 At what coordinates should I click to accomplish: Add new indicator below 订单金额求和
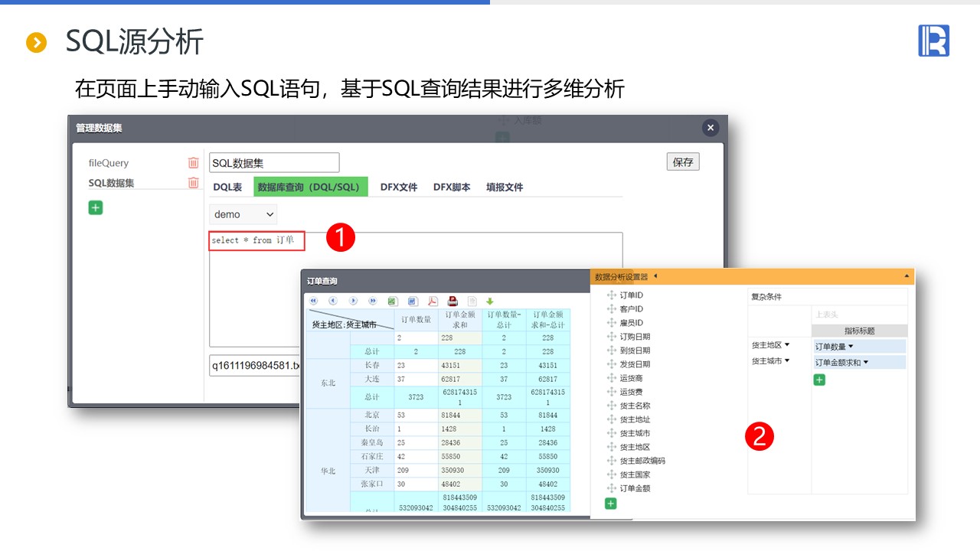click(x=819, y=380)
